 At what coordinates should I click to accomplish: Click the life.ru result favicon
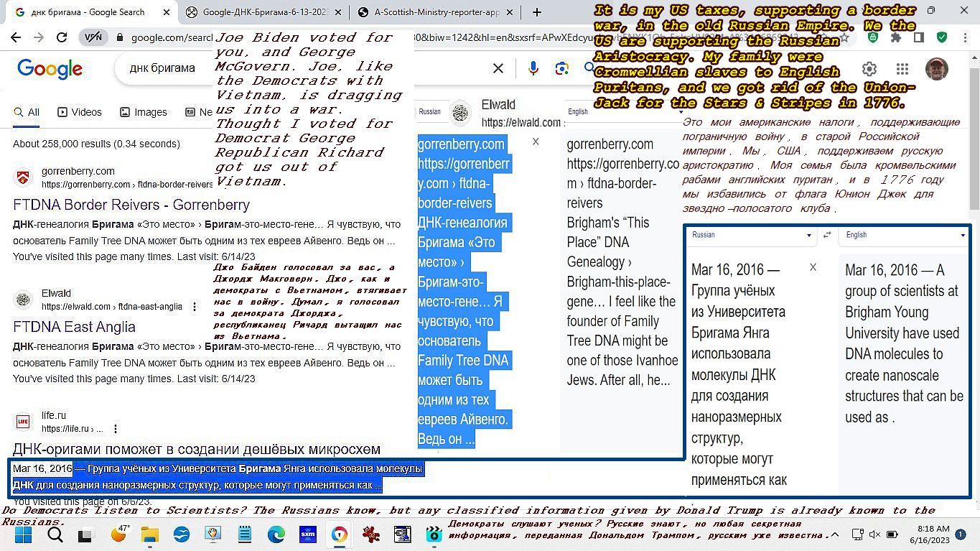[24, 422]
